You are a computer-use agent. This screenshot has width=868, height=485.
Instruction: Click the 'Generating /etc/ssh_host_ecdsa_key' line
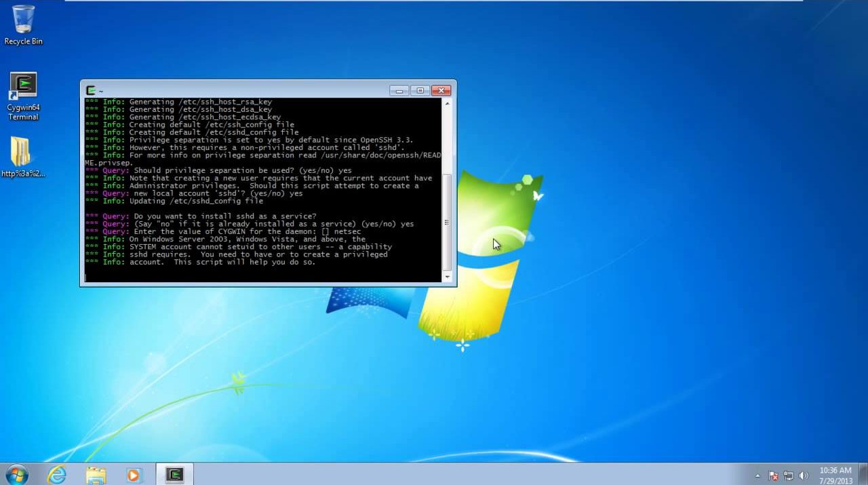coord(183,117)
